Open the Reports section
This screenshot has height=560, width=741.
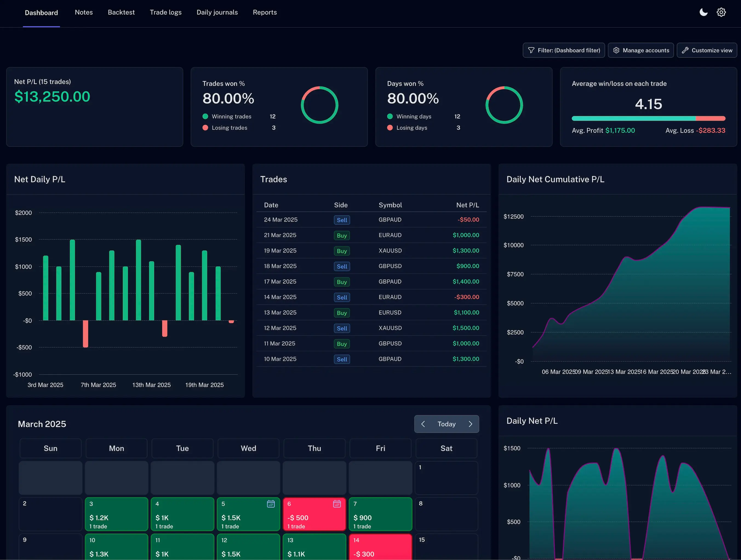265,12
